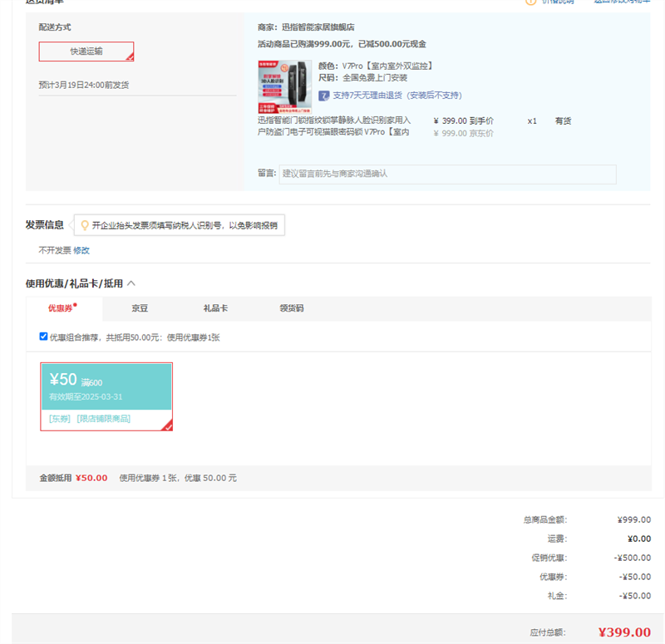Toggle the ¥50 满600 coupon card
The width and height of the screenshot is (665, 644).
click(x=106, y=387)
